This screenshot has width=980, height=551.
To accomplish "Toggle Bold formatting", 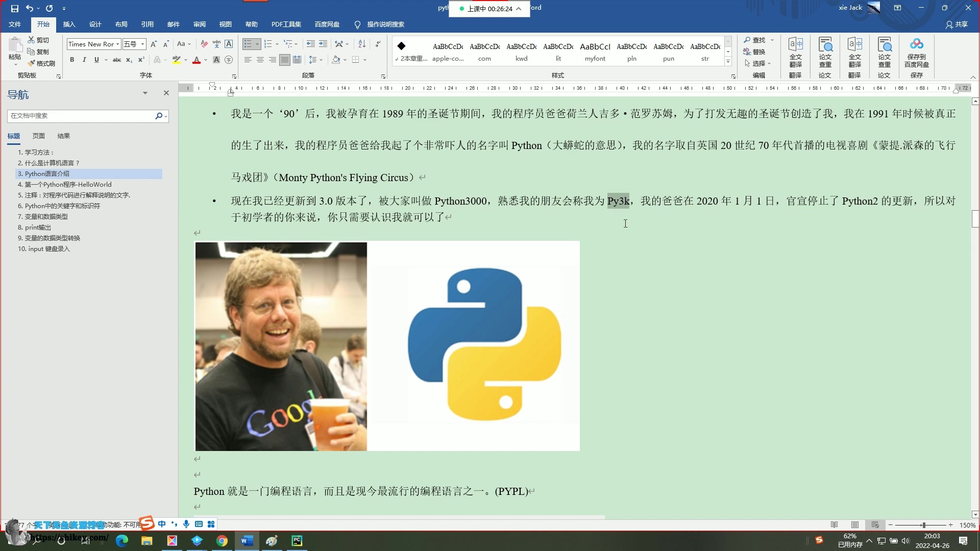I will pyautogui.click(x=72, y=60).
